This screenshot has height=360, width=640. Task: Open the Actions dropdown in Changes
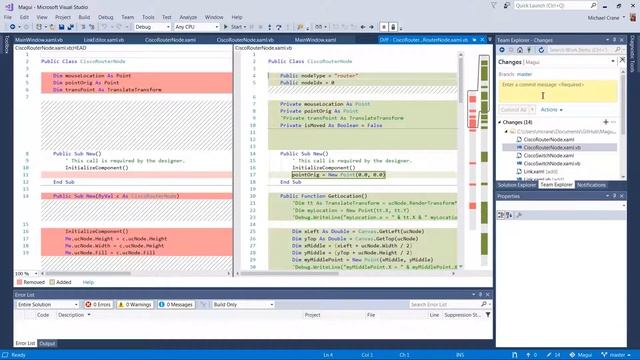(x=551, y=109)
